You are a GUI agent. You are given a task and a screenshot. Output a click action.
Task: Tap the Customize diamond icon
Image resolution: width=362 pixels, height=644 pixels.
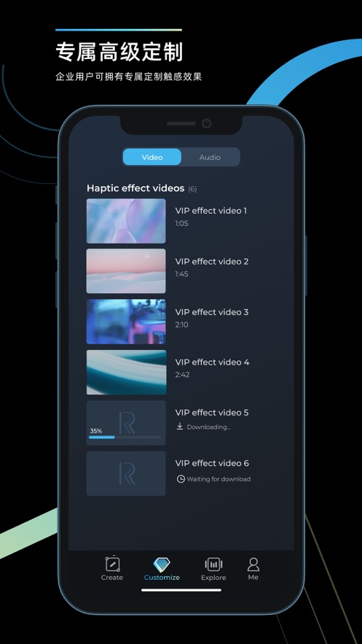coord(162,565)
